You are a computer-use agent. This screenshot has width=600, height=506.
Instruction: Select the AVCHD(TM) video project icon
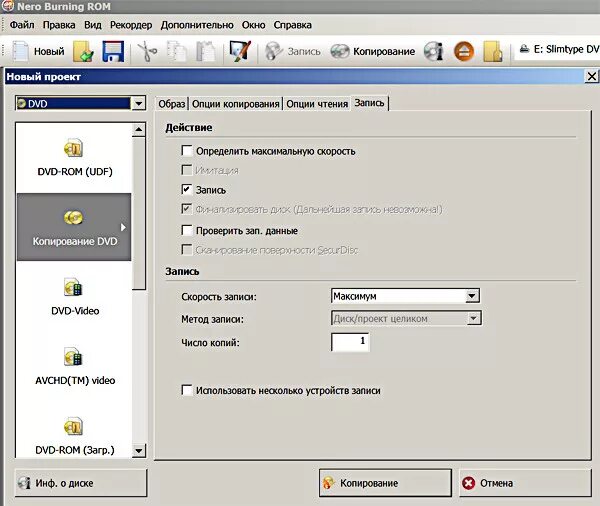tap(73, 357)
